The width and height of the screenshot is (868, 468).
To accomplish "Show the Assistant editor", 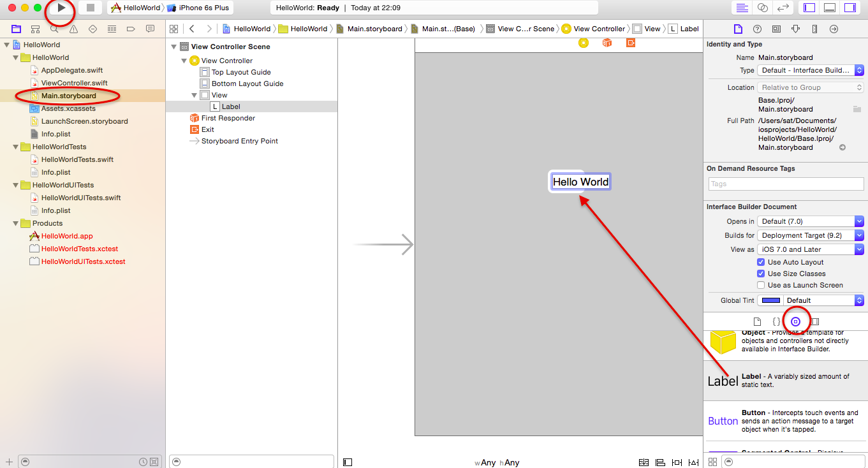I will point(762,8).
